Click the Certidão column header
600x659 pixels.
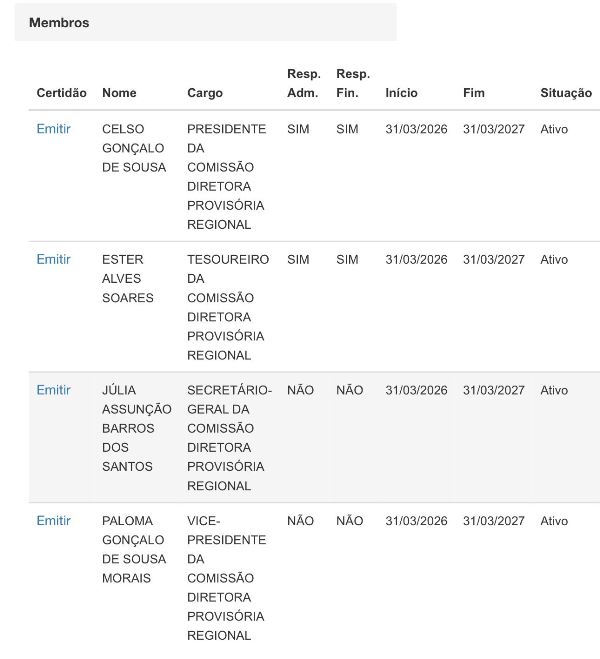coord(61,93)
